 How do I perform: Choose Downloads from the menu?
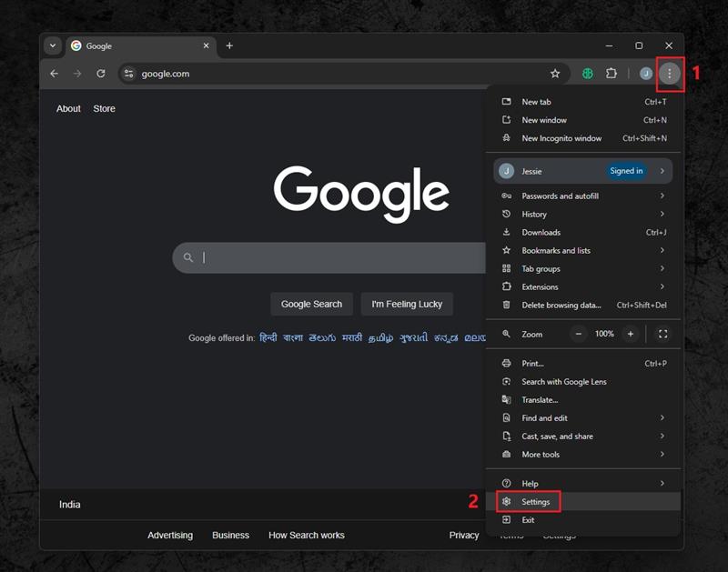click(x=541, y=232)
